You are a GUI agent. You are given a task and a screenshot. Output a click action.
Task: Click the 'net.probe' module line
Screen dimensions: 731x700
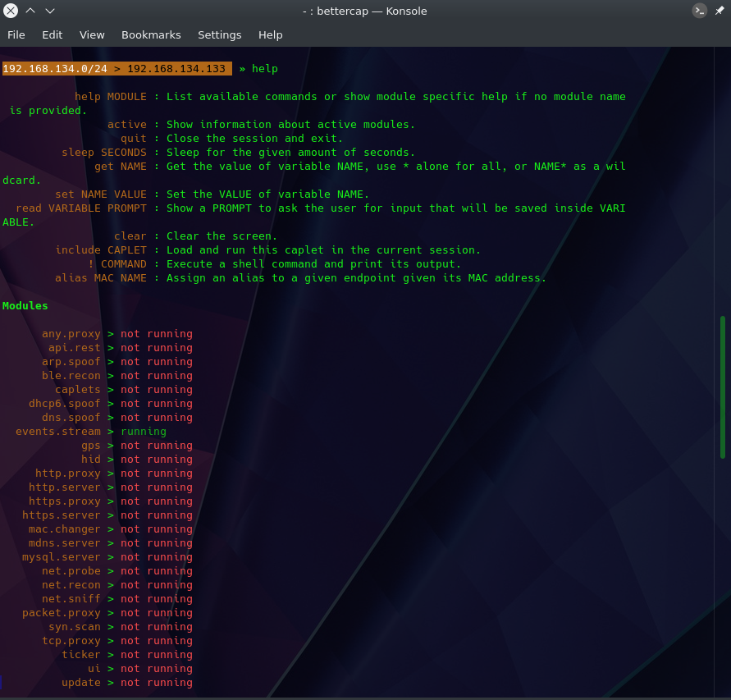point(117,572)
